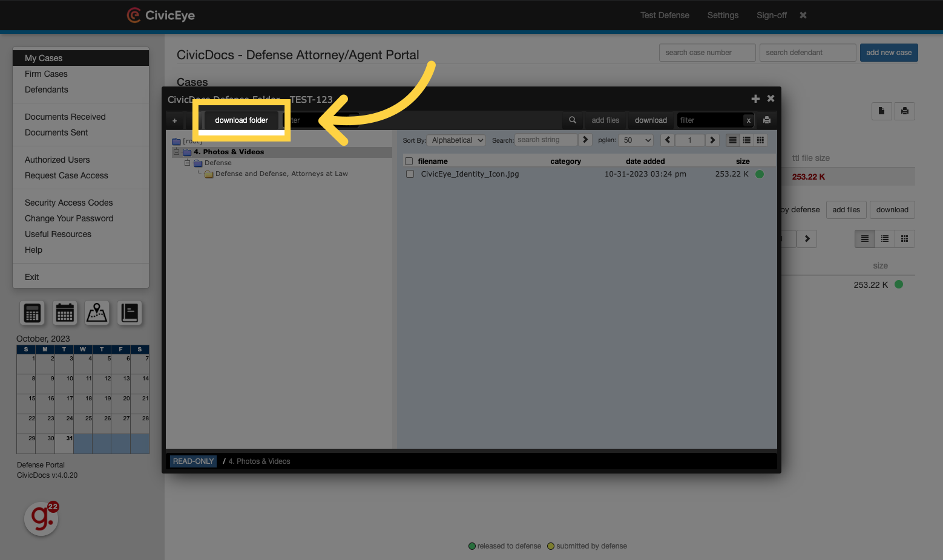Click the search case number field

point(707,53)
